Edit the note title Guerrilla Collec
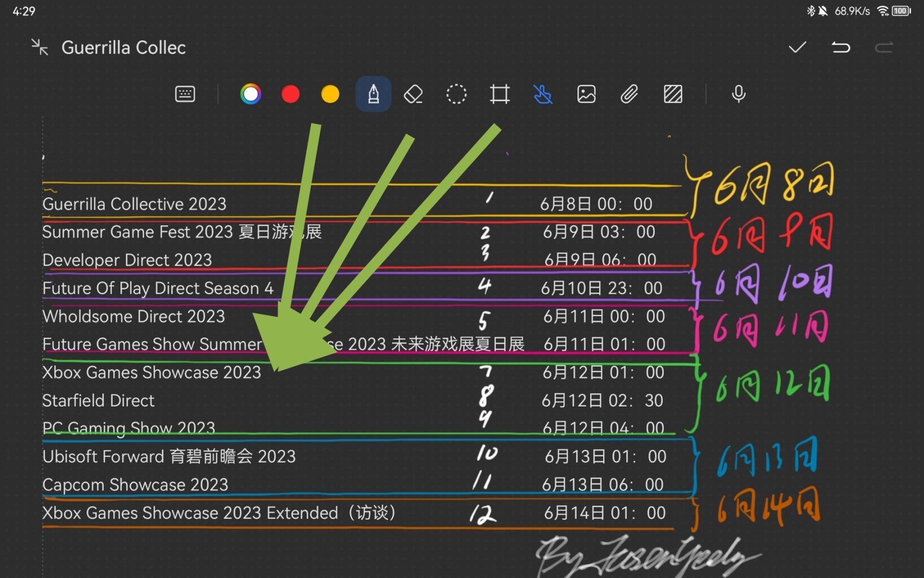Screen dimensions: 924x578 pos(124,48)
